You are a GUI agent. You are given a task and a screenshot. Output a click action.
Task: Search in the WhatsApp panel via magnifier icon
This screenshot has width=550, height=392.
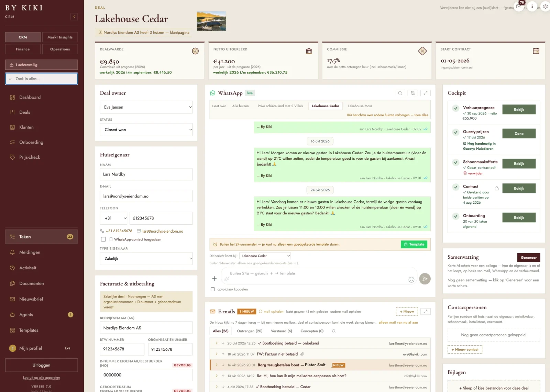coord(400,93)
